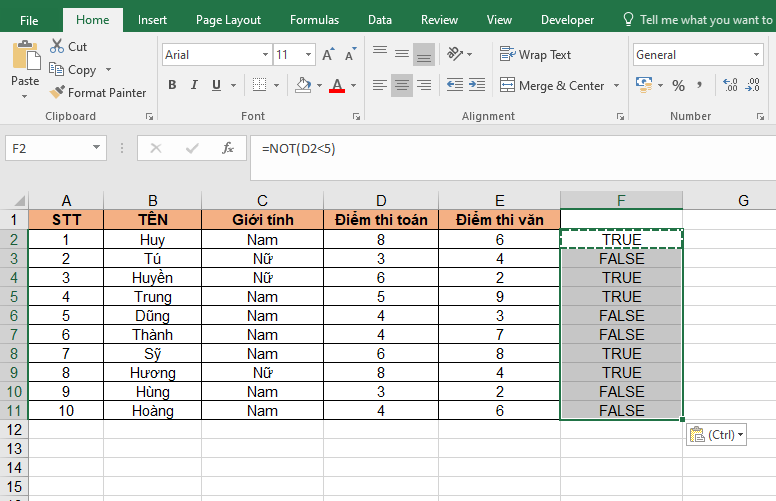The image size is (776, 501).
Task: Open the Paste Options Ctrl dropdown
Action: pyautogui.click(x=716, y=435)
